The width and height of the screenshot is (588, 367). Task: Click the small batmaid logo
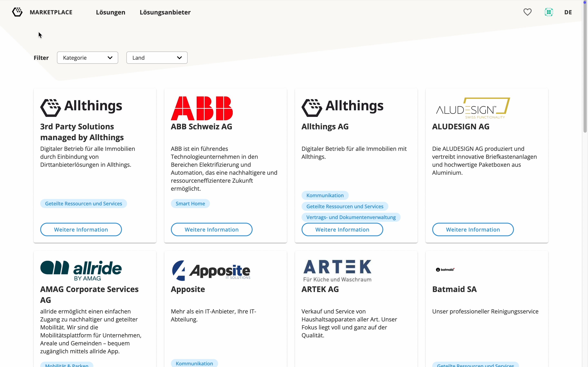tap(445, 270)
